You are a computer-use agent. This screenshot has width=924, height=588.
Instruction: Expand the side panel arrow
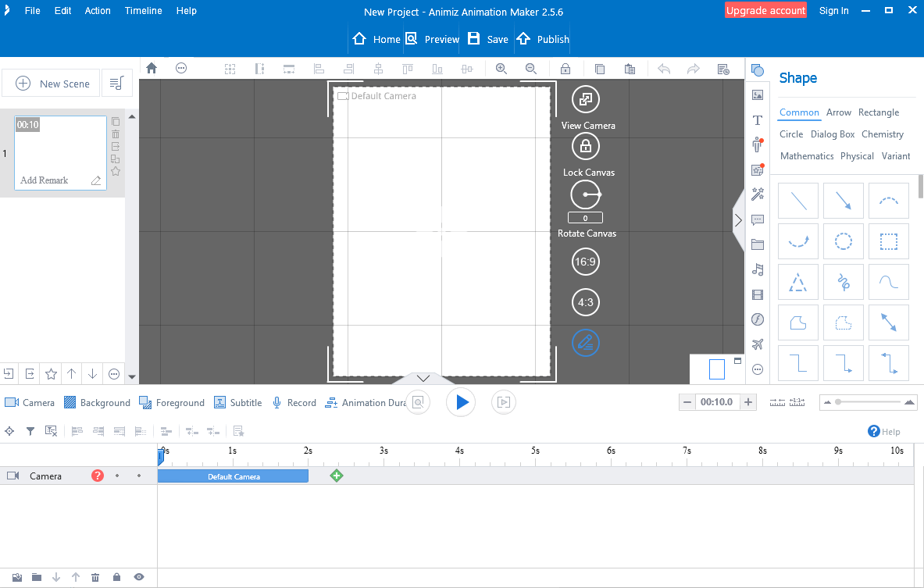[x=738, y=221]
